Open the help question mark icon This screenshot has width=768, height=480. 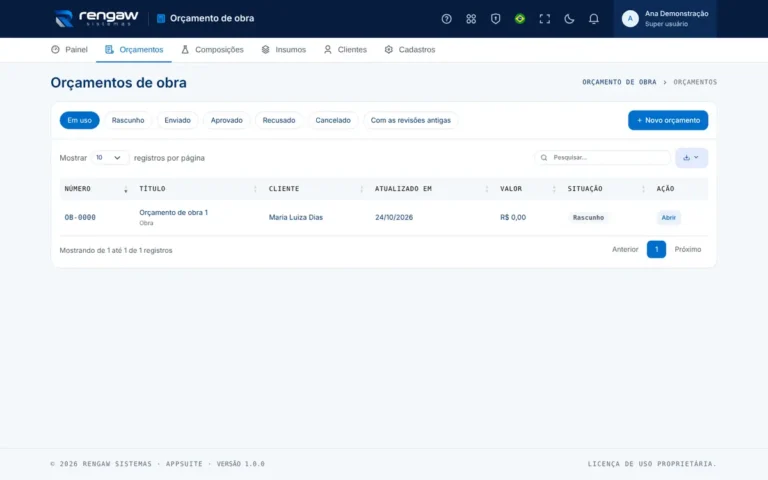[x=446, y=19]
